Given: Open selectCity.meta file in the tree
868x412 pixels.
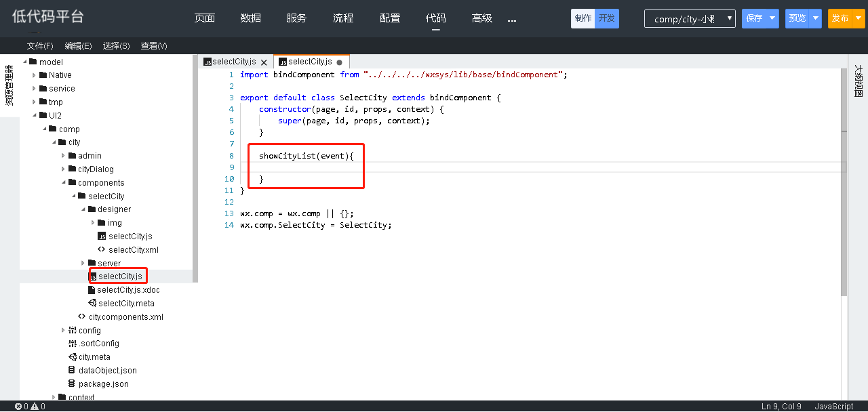Looking at the screenshot, I should point(125,303).
